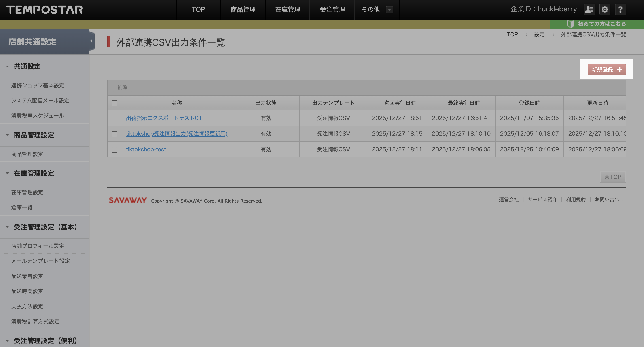Click the user account icon in header
The image size is (644, 347).
(x=589, y=9)
